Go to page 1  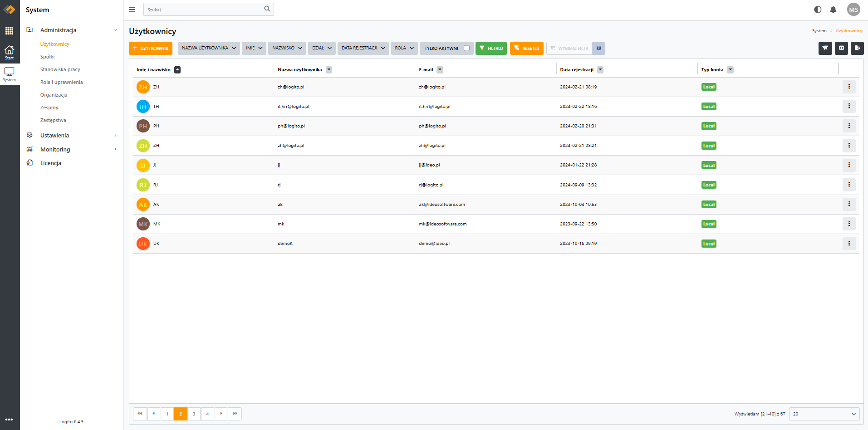click(x=167, y=414)
